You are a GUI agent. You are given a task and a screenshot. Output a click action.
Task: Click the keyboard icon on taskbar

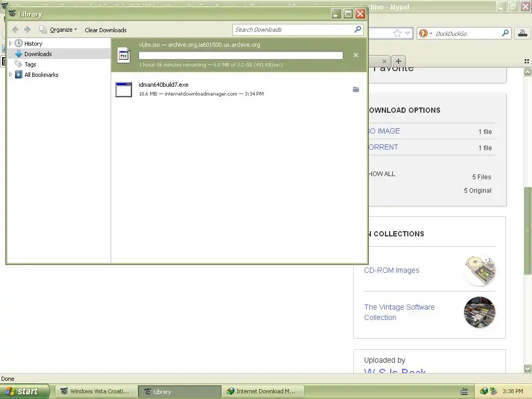(464, 392)
